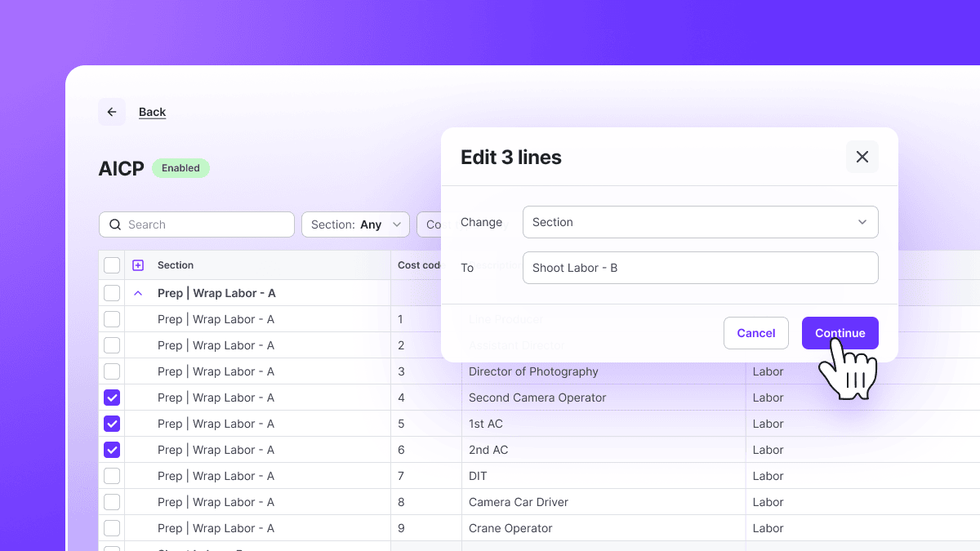Viewport: 980px width, 551px height.
Task: Uncheck the 1st AC row checkbox
Action: click(x=112, y=424)
